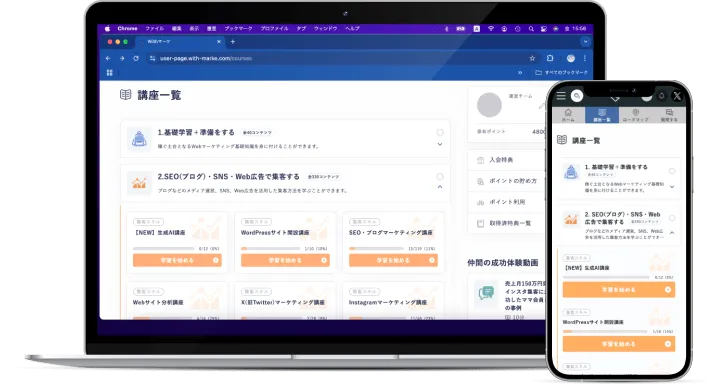Start the SEO・ブログマーケティング講座 on the laptop
This screenshot has height=384, width=724.
[393, 260]
